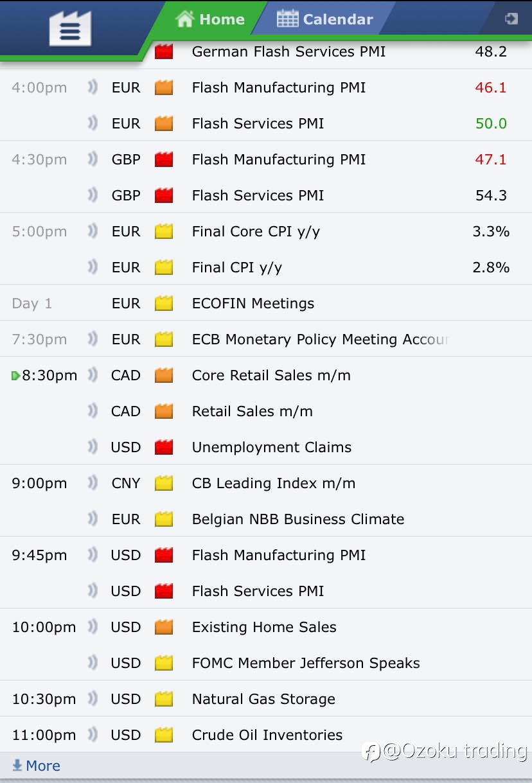Click yellow impact icon for ECOFIN Meetings
This screenshot has width=532, height=783.
coord(164,303)
